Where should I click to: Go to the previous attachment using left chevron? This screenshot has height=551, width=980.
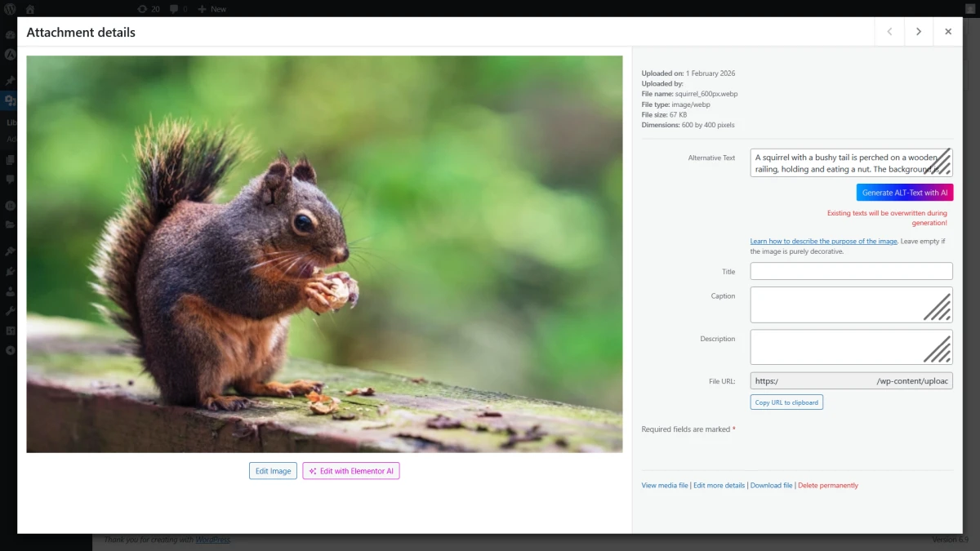[x=889, y=32]
